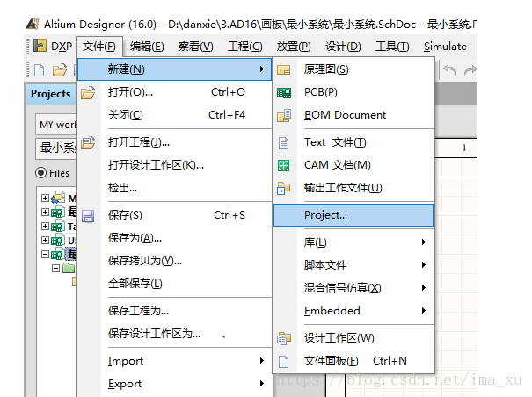Open the Simulate menu
The width and height of the screenshot is (532, 397).
[445, 47]
